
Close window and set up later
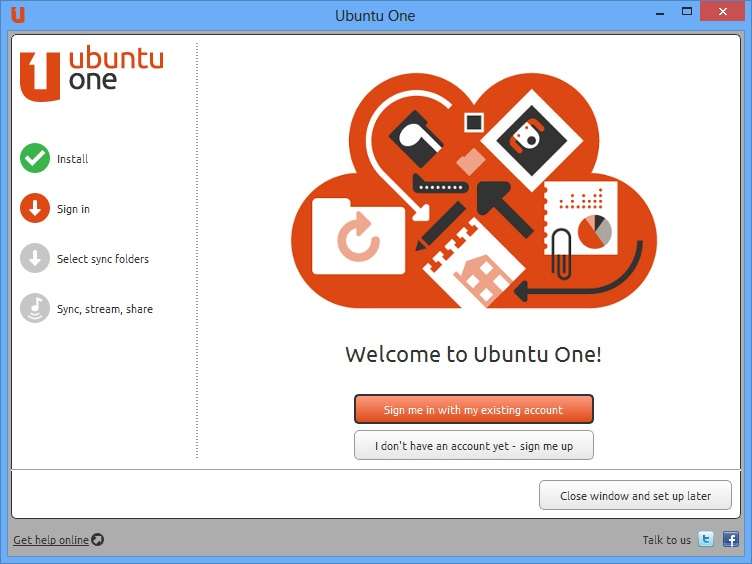(x=635, y=495)
